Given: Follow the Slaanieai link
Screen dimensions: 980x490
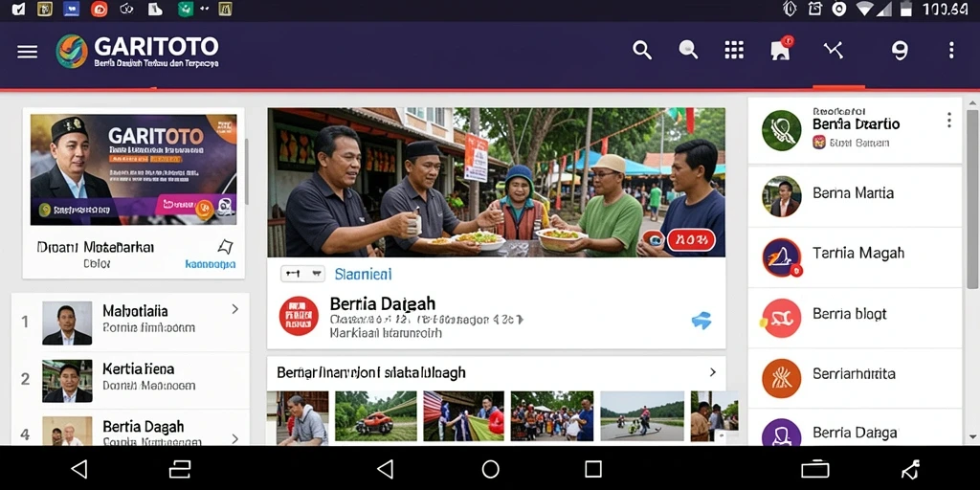Looking at the screenshot, I should click(363, 274).
